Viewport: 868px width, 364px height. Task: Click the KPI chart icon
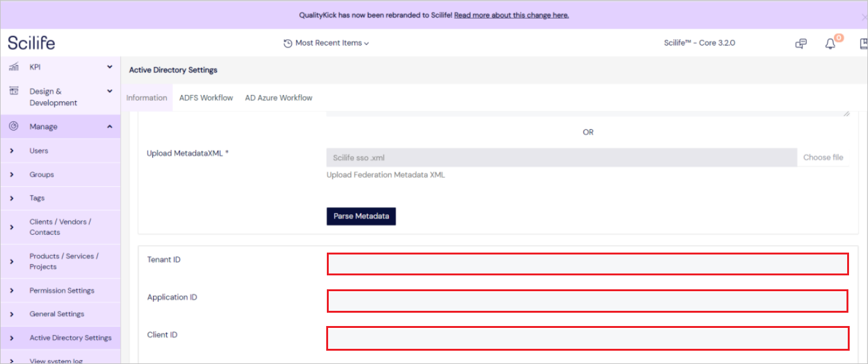click(13, 67)
